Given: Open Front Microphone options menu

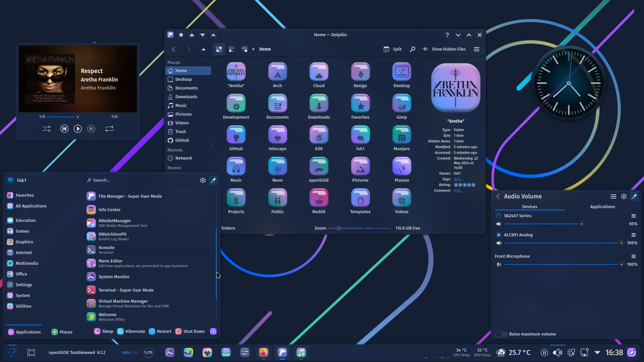Looking at the screenshot, I should pyautogui.click(x=634, y=256).
